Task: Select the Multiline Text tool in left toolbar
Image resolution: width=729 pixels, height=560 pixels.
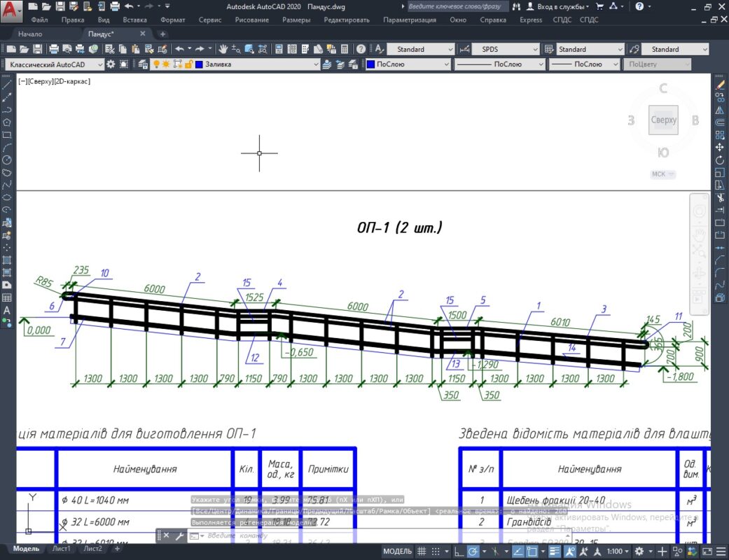Action: (x=6, y=310)
